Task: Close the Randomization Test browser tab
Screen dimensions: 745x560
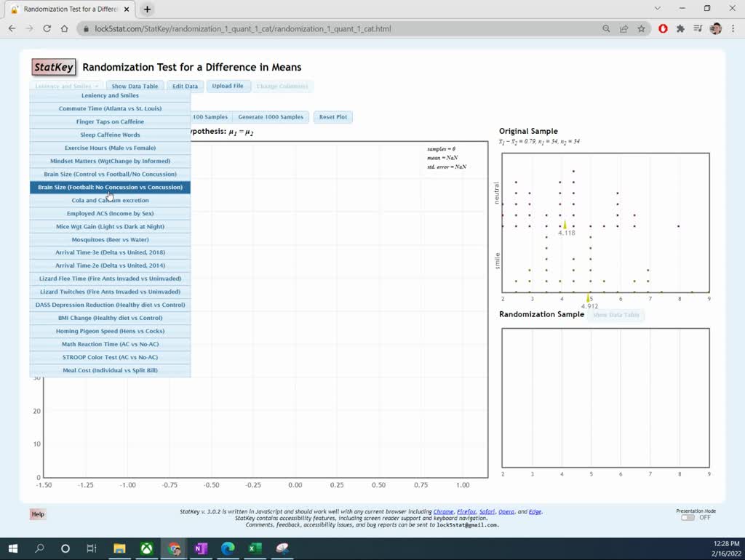Action: [127, 9]
